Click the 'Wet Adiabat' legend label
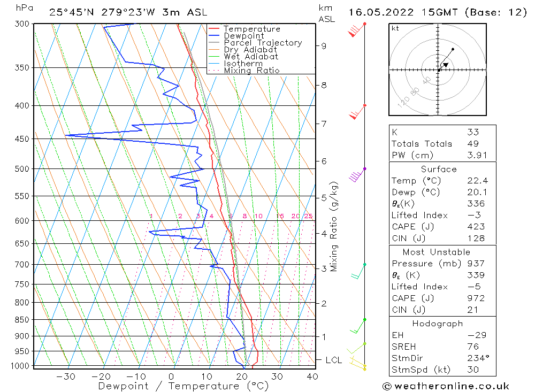The image size is (535, 392). 251,56
